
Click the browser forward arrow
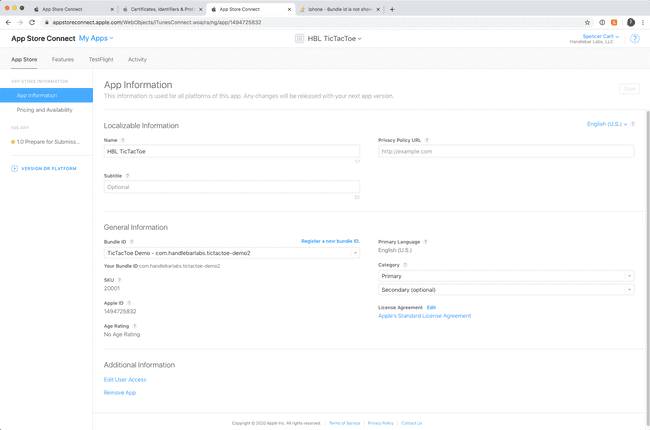point(20,22)
